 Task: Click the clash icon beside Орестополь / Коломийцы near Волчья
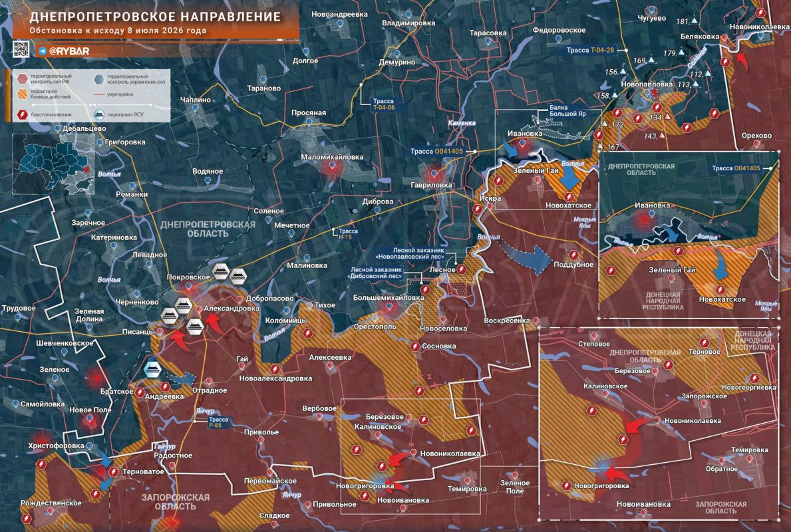(x=307, y=333)
